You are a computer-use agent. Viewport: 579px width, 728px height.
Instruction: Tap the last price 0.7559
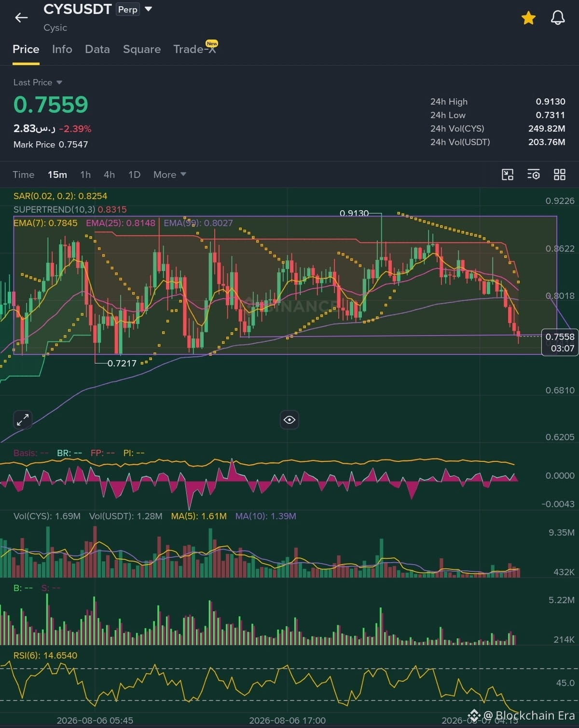[51, 105]
